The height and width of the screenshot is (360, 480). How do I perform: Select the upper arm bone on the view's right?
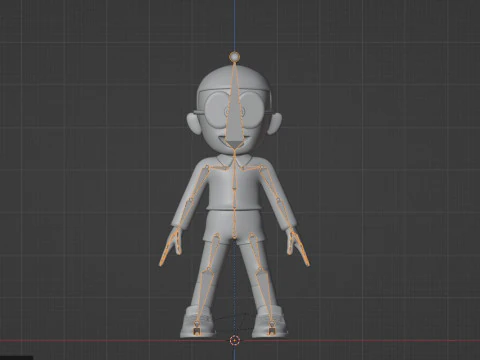click(270, 183)
